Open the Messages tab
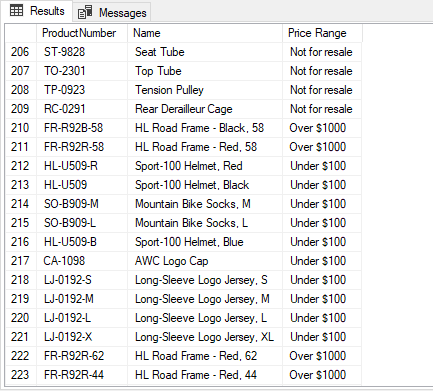433x391 pixels. point(112,13)
